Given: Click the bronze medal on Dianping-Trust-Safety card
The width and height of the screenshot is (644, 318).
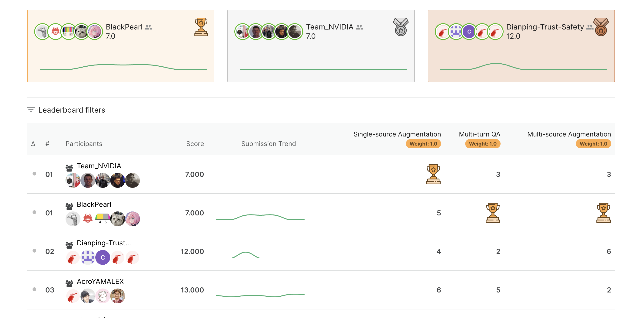Looking at the screenshot, I should (x=601, y=27).
